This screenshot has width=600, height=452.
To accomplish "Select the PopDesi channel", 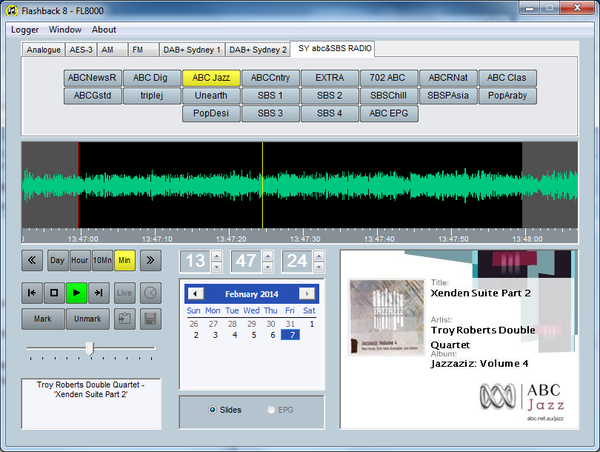I will [x=211, y=113].
